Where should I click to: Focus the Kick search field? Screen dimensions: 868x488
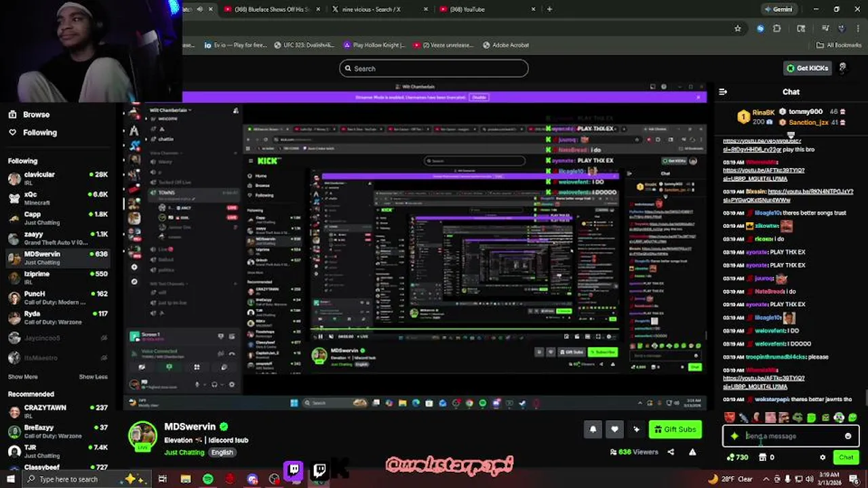point(434,68)
